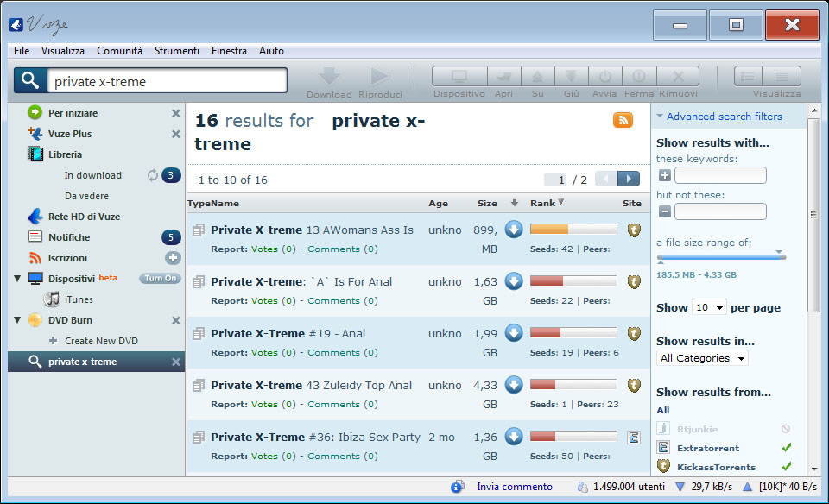Download the 'A' Is For Anal torrent arrow
Image resolution: width=829 pixels, height=504 pixels.
tap(513, 281)
